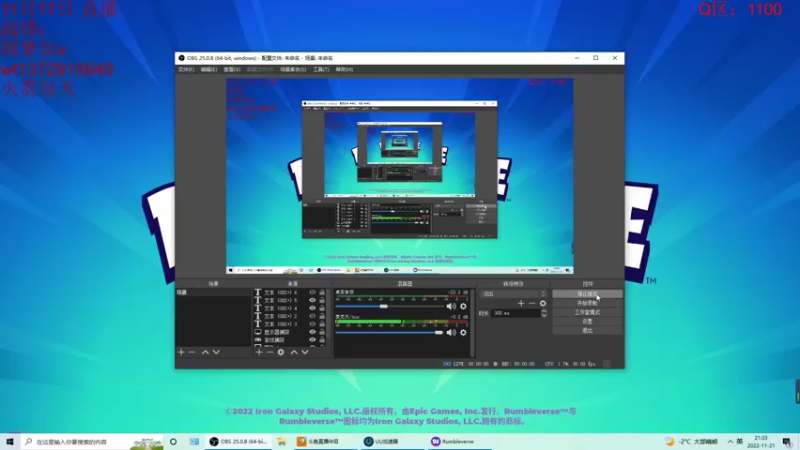Click the 开始录制 start recording button
Screen dimensions: 800x450
tap(587, 303)
